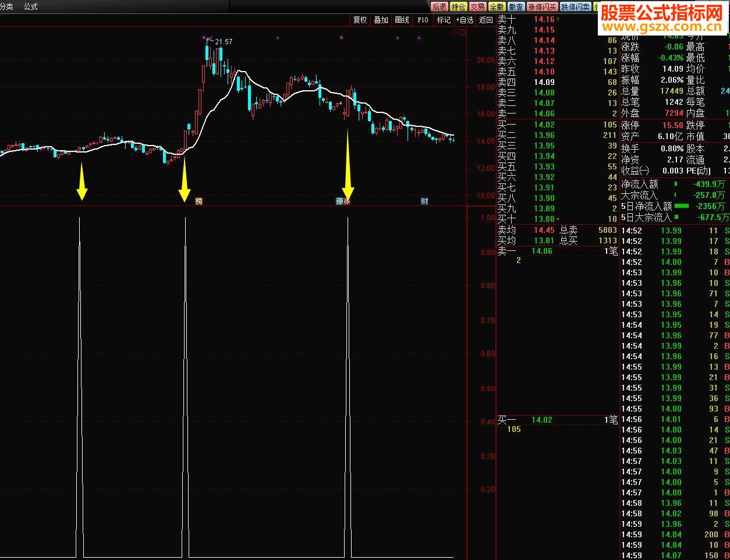This screenshot has height=560, width=730.
Task: Click the 卖六 price 14.12
Action: (544, 61)
